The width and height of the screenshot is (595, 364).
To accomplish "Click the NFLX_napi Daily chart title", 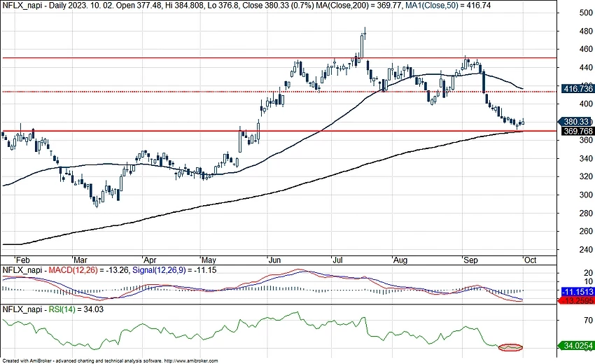I will click(x=34, y=6).
